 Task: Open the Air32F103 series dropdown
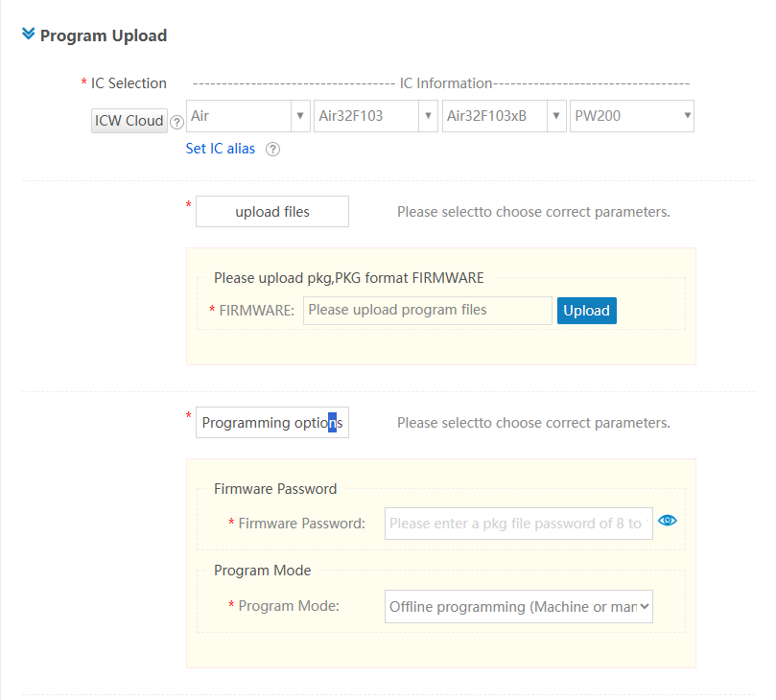[x=376, y=116]
